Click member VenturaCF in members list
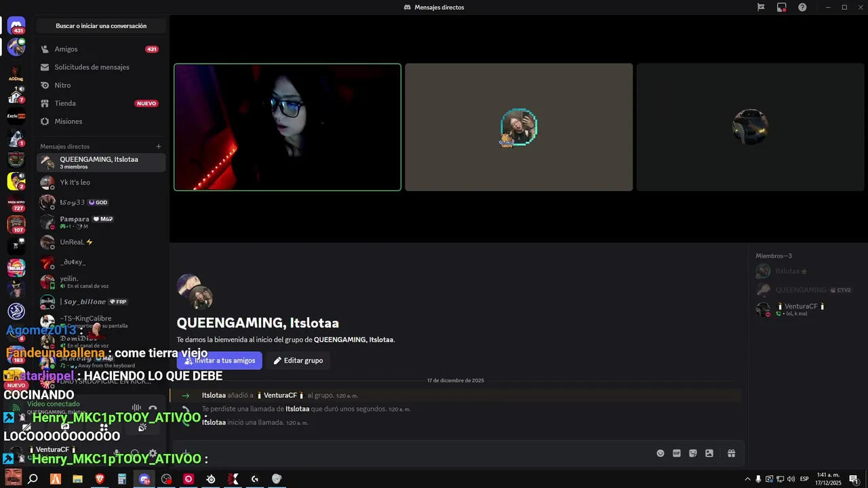The image size is (868, 488). [x=808, y=309]
